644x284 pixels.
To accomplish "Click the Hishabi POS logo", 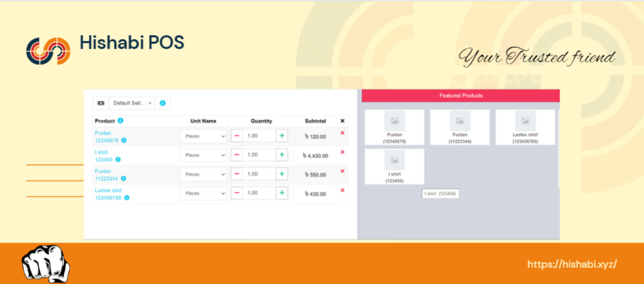I will coord(48,50).
